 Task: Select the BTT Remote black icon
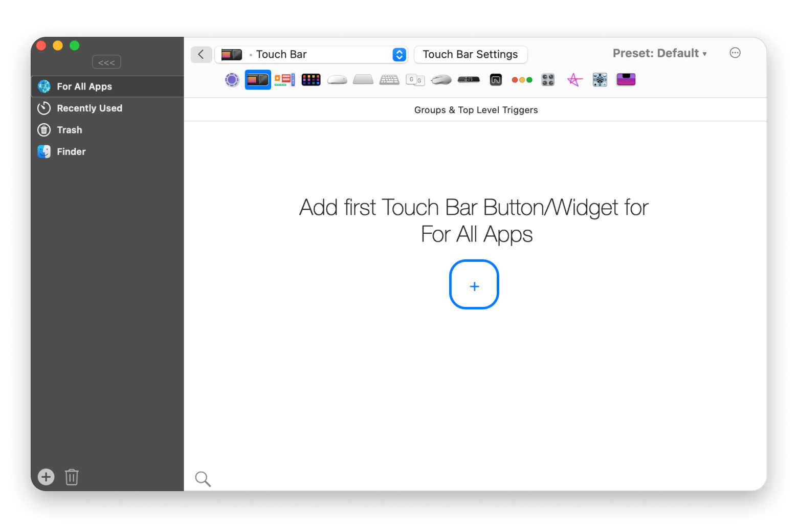coord(496,80)
